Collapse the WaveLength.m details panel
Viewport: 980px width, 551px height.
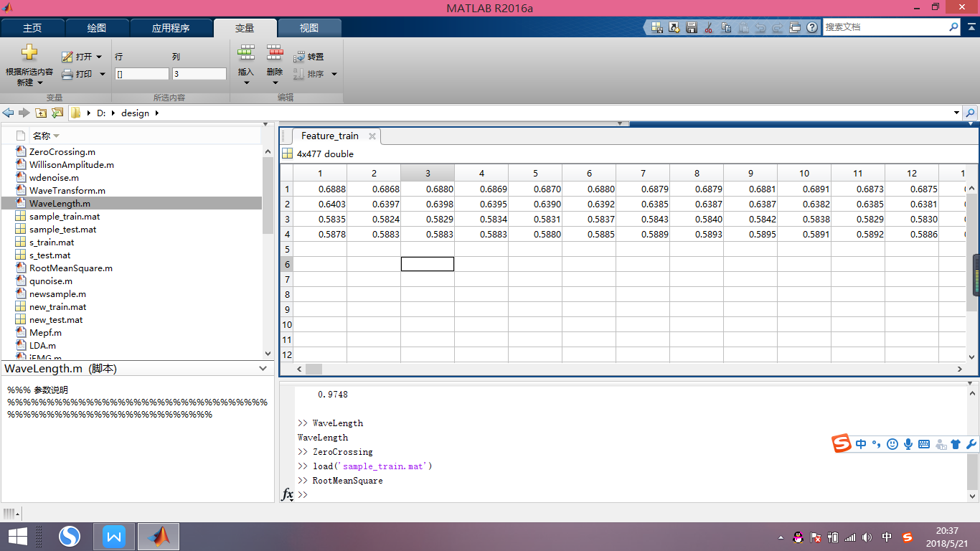[263, 369]
